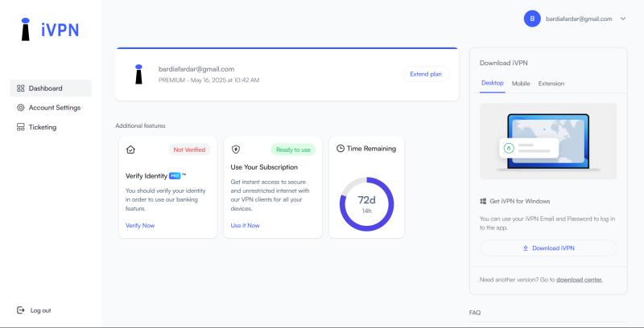The height and width of the screenshot is (328, 644).
Task: Click the Not Verified status badge
Action: pyautogui.click(x=189, y=150)
